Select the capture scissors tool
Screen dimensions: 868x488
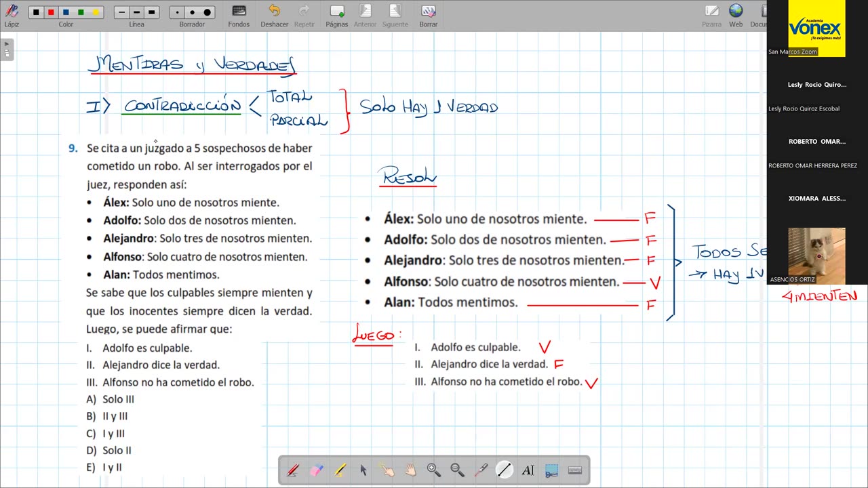point(551,470)
